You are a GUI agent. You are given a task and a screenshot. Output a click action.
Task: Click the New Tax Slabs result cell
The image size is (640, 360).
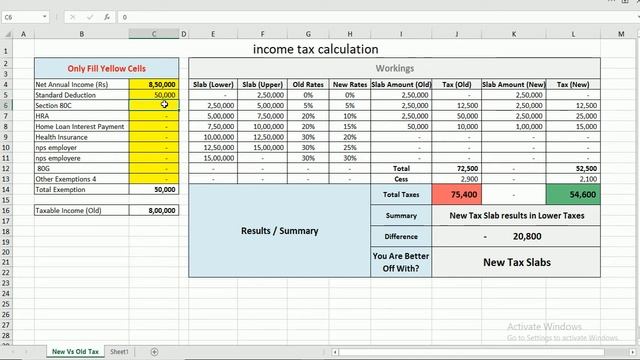click(x=516, y=262)
